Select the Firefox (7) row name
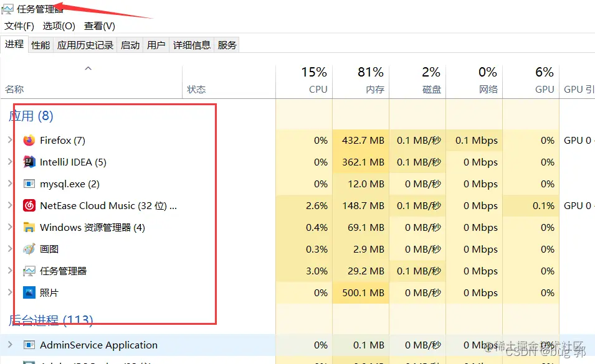Screen dimensions: 595x364 (62, 141)
